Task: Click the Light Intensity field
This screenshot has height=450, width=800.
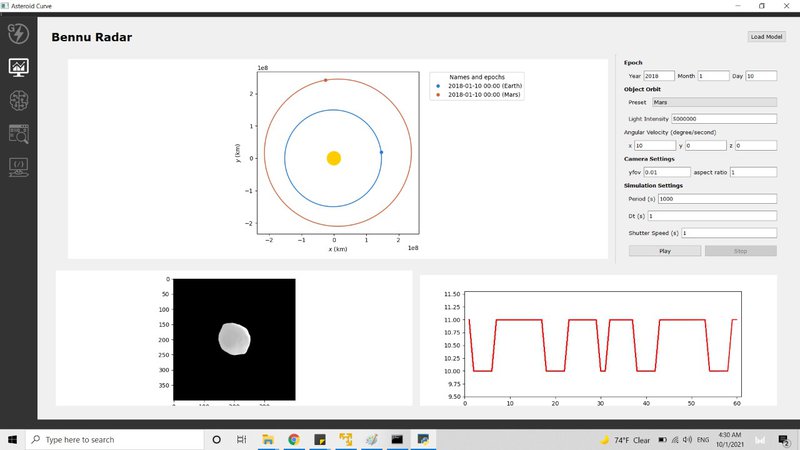Action: tap(724, 119)
